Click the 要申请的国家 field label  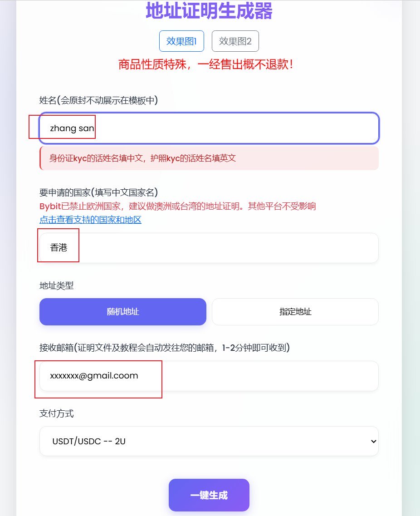click(99, 192)
